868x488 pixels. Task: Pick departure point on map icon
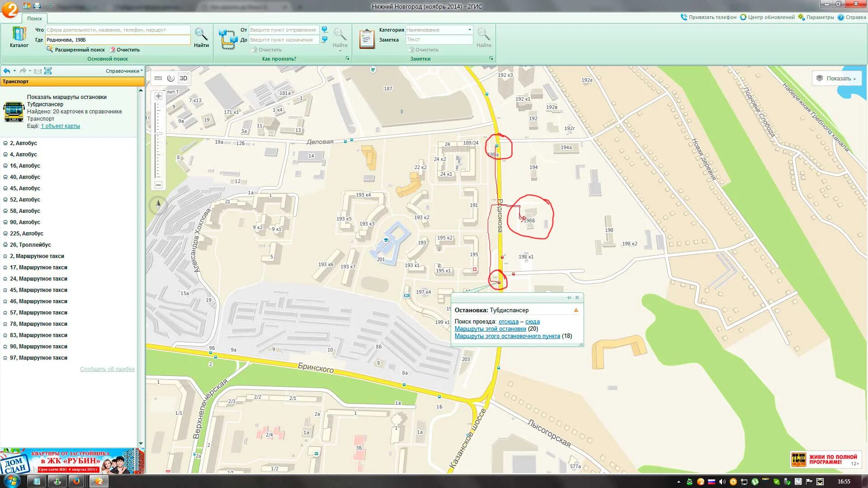(325, 30)
